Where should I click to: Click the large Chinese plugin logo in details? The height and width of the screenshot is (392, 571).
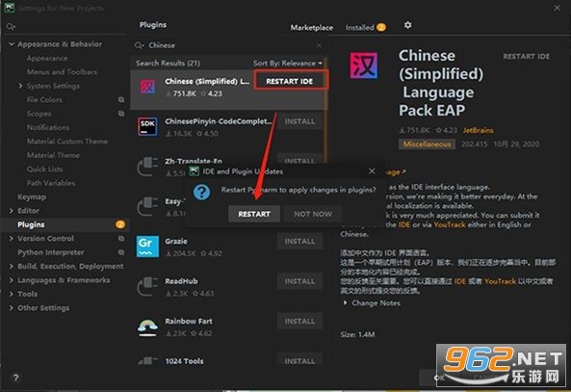click(x=363, y=65)
